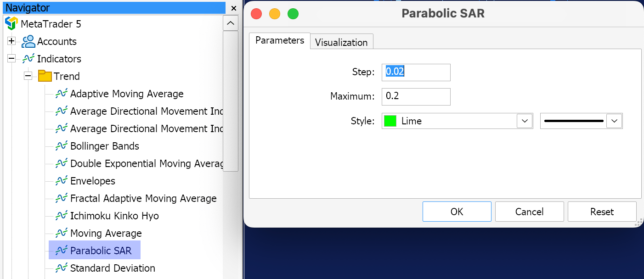
Task: Select Envelopes in the tree
Action: [93, 181]
